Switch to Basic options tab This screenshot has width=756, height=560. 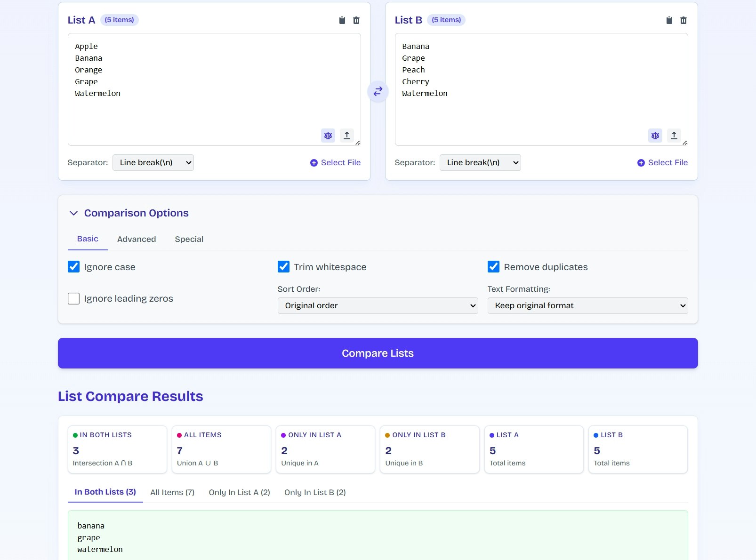[x=88, y=239]
